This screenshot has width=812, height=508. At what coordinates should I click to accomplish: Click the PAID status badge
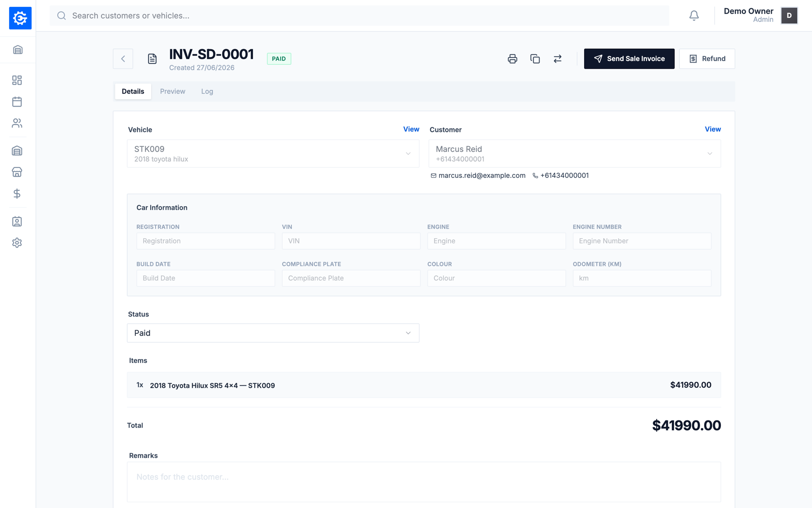tap(279, 59)
